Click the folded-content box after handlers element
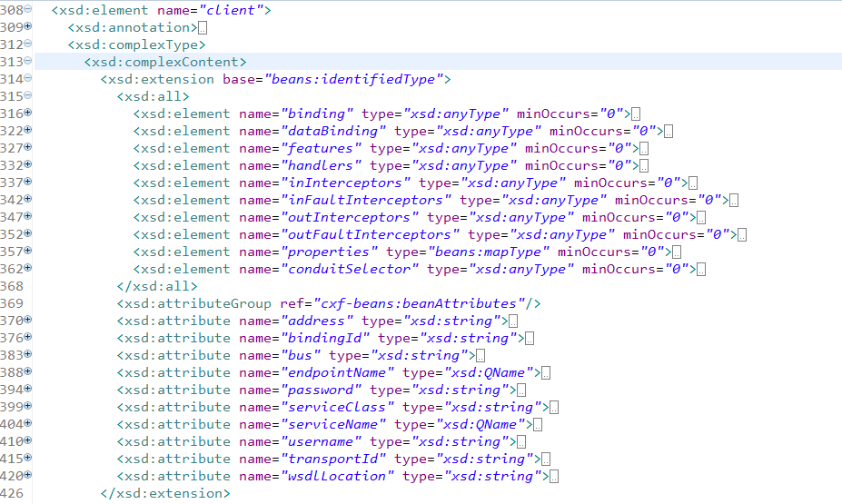 click(x=644, y=166)
